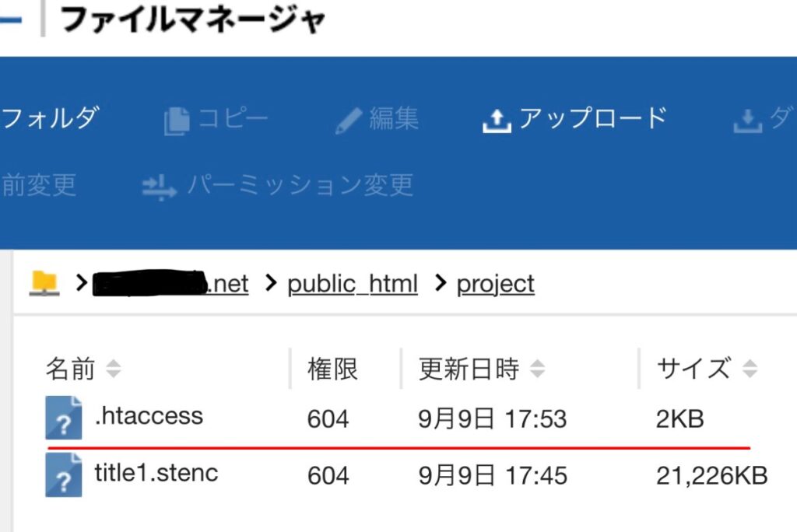Screen dimensions: 797x532
Task: Sort by modified date column arrows
Action: click(x=537, y=369)
